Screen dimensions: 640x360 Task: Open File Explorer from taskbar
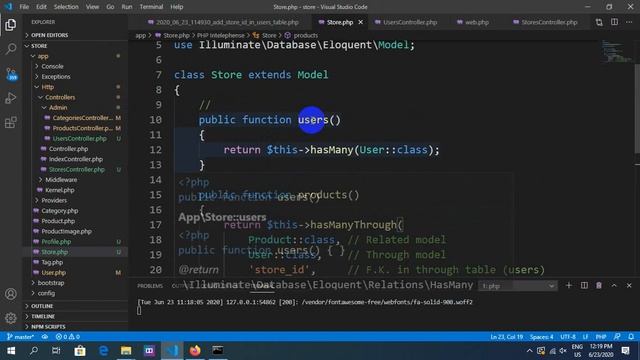click(x=126, y=351)
